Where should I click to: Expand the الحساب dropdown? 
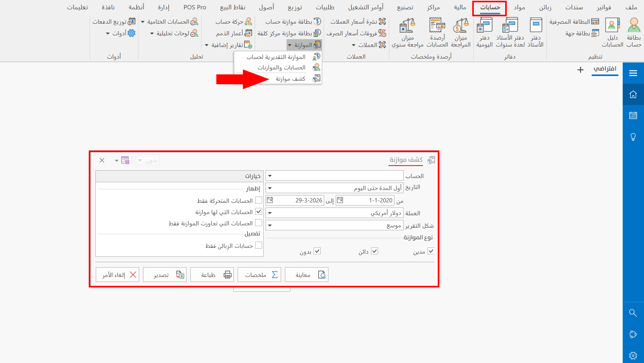click(270, 176)
